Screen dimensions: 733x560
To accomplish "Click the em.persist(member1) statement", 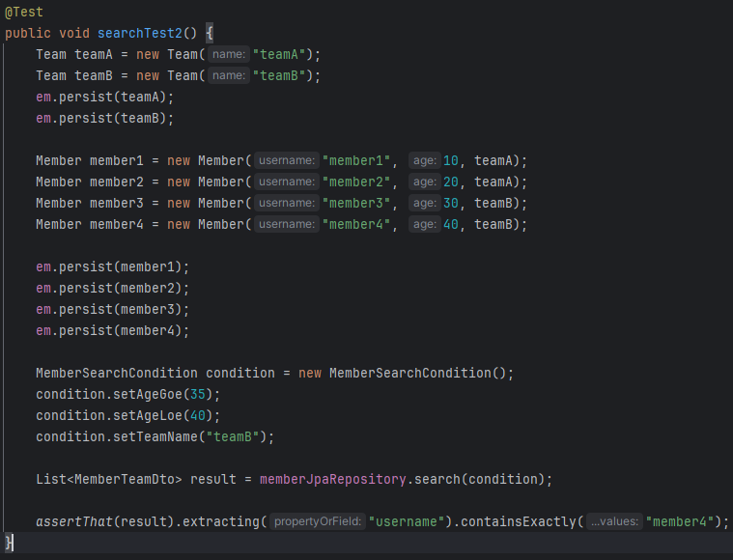I will click(113, 266).
